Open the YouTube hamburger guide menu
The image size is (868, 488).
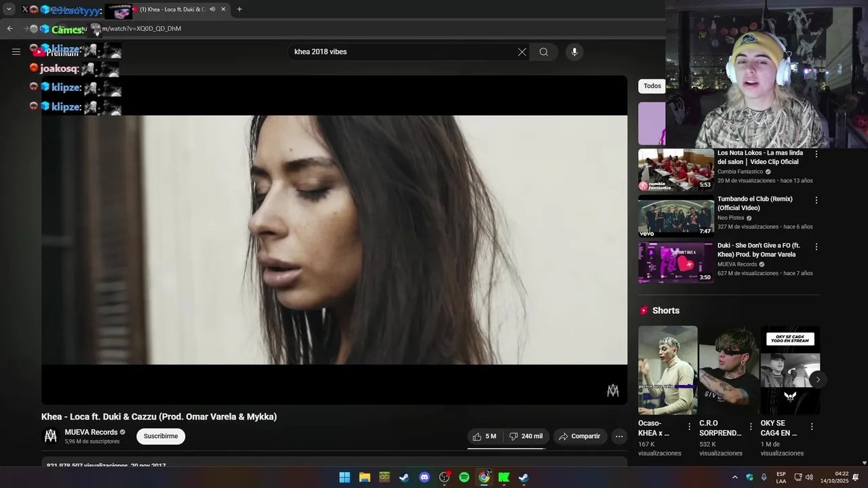click(16, 52)
